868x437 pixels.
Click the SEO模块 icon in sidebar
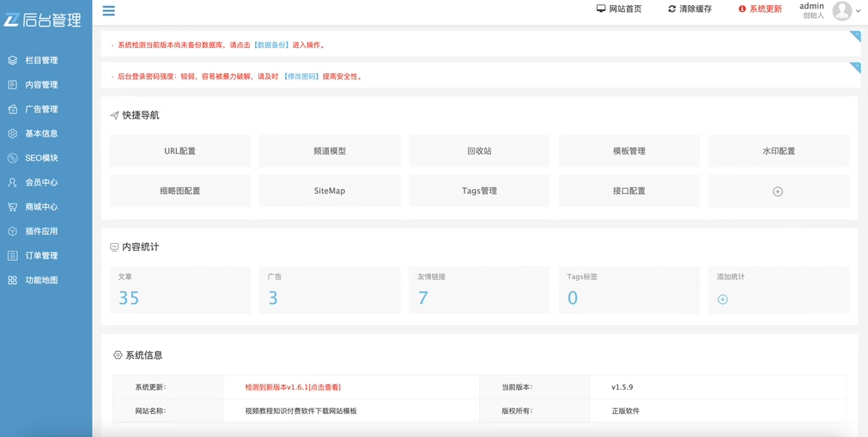click(x=13, y=158)
